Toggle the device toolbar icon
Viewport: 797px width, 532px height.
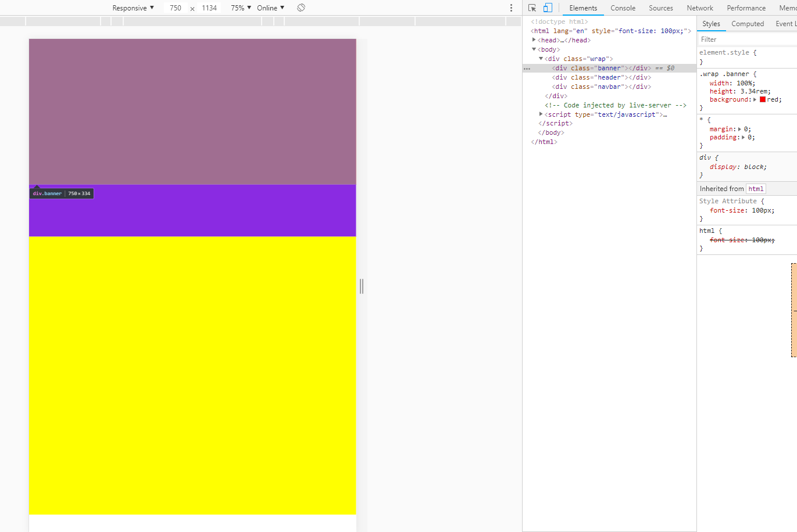[x=548, y=8]
